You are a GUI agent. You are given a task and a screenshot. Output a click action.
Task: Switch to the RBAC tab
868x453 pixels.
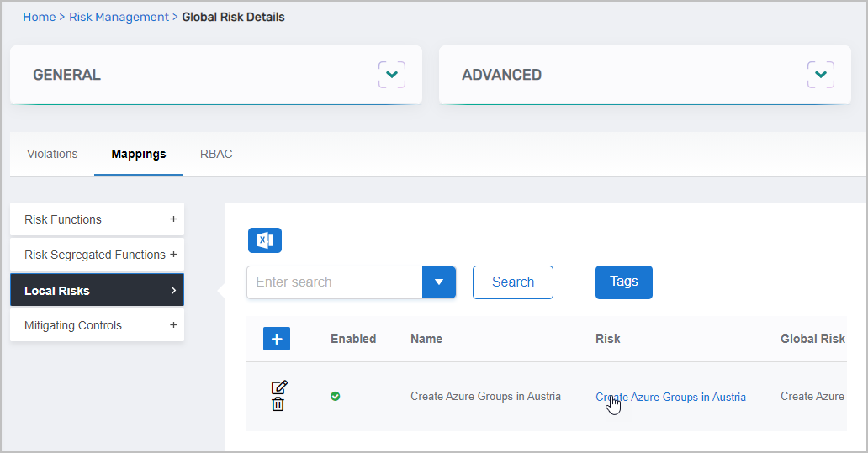[216, 154]
